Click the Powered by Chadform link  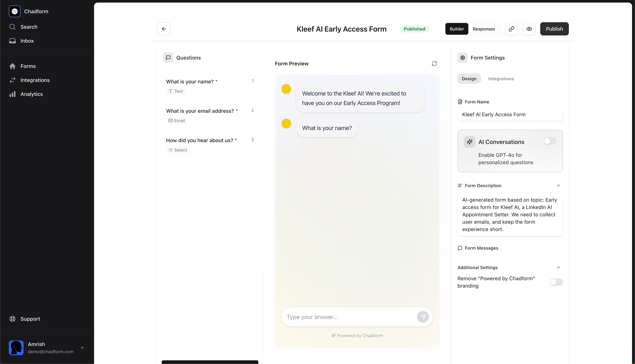357,336
